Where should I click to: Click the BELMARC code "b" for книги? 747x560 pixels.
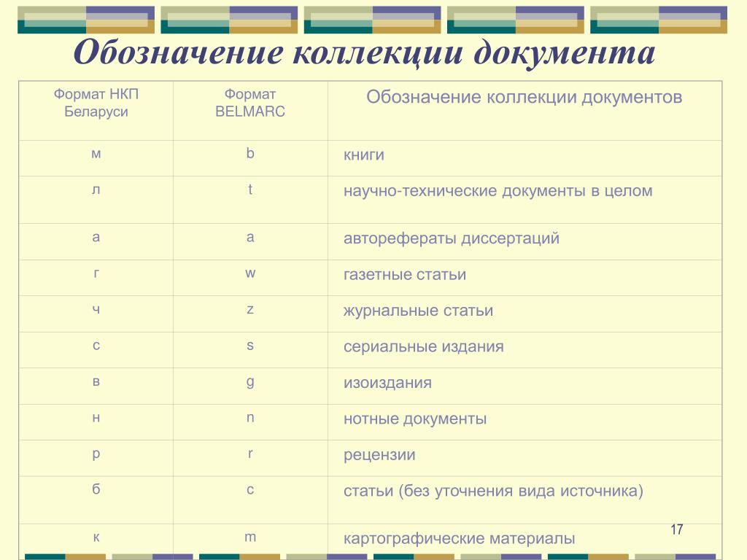pos(250,153)
